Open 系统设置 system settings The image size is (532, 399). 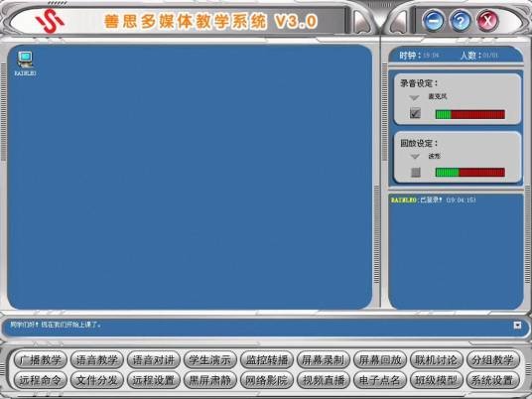coord(493,380)
